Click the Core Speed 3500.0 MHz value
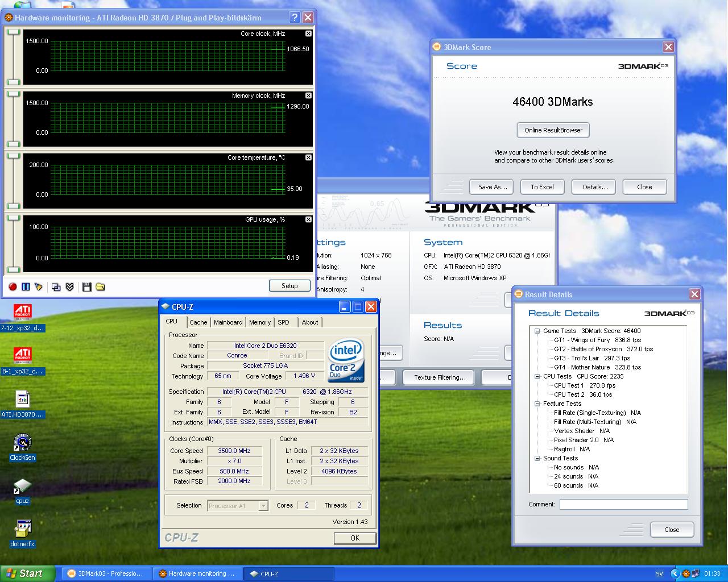 coord(235,451)
